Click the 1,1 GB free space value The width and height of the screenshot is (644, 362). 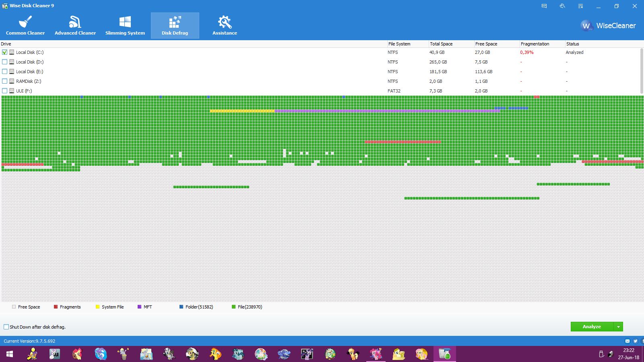[x=481, y=81]
